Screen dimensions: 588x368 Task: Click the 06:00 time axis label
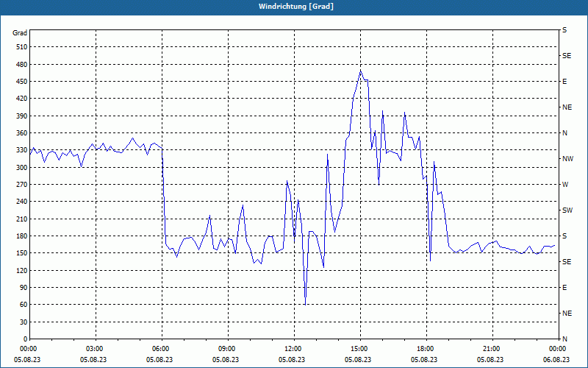tap(159, 349)
